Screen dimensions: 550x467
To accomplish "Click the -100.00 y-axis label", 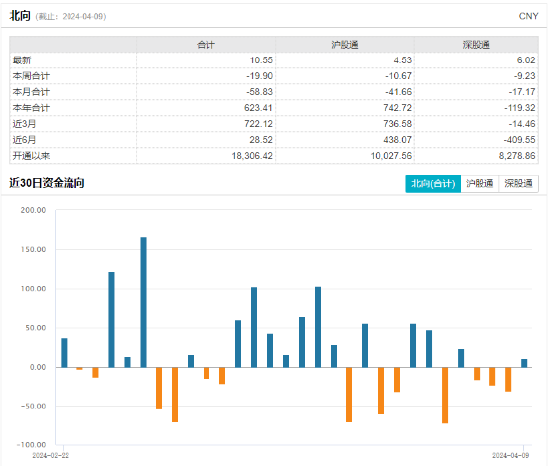I will (32, 445).
